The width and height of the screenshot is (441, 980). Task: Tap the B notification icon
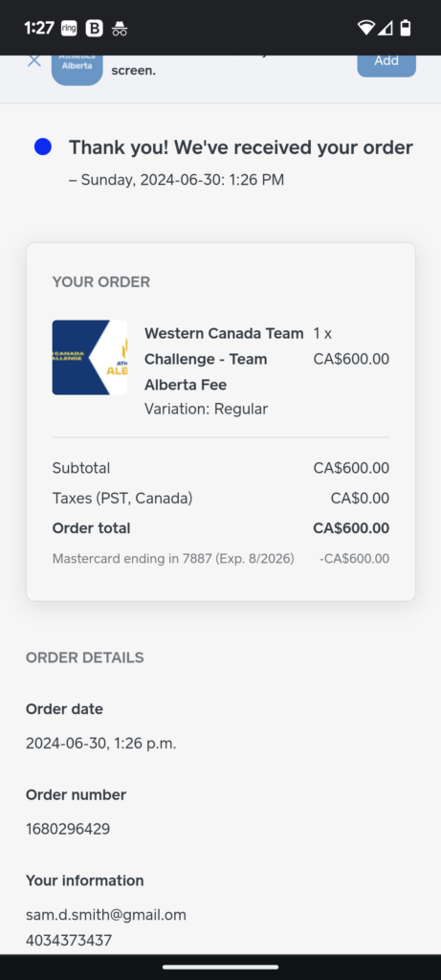tap(94, 28)
